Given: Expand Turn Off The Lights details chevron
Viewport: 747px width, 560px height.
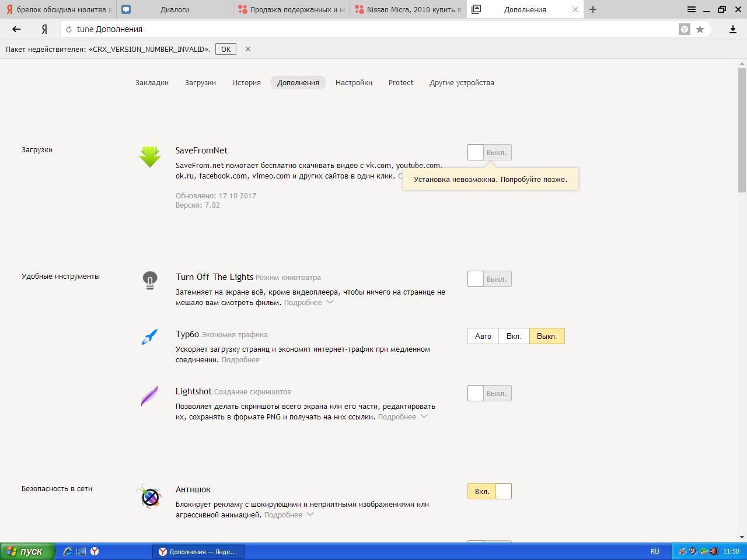Looking at the screenshot, I should 330,302.
